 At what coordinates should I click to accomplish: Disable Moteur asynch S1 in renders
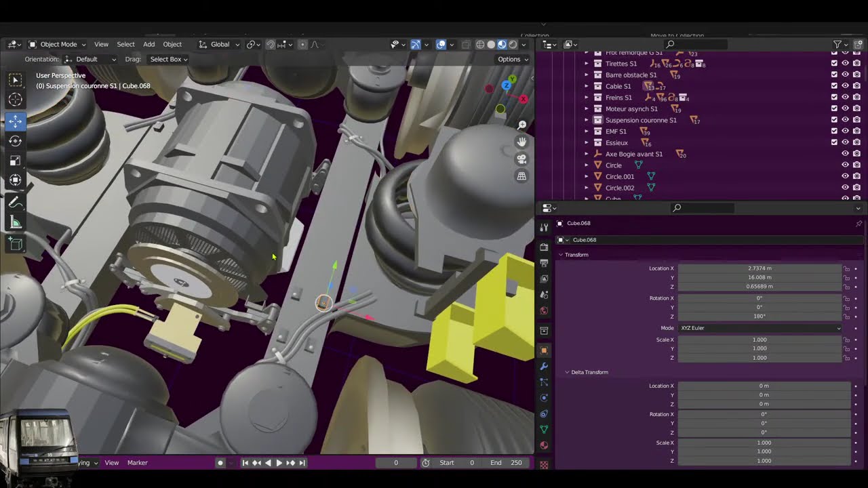tap(857, 108)
